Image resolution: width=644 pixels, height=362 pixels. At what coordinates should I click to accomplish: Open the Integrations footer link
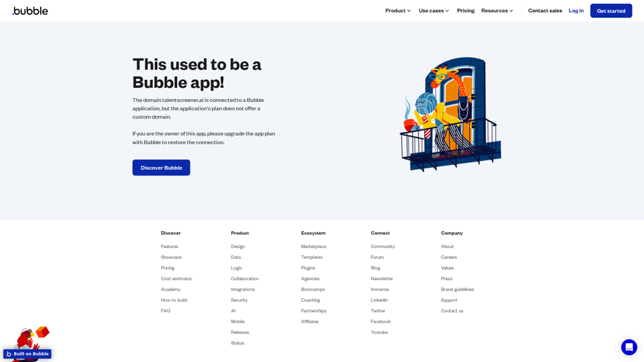pyautogui.click(x=243, y=289)
